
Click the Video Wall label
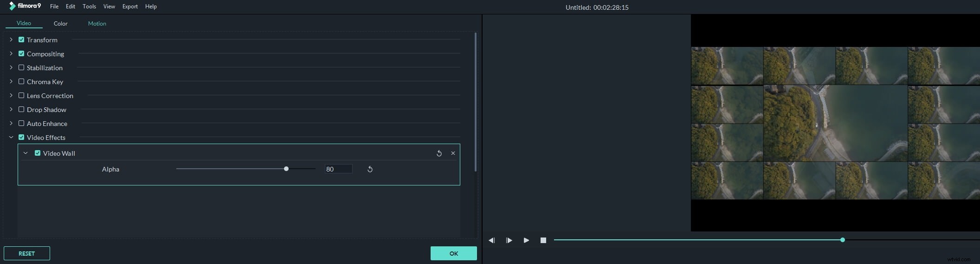(59, 153)
